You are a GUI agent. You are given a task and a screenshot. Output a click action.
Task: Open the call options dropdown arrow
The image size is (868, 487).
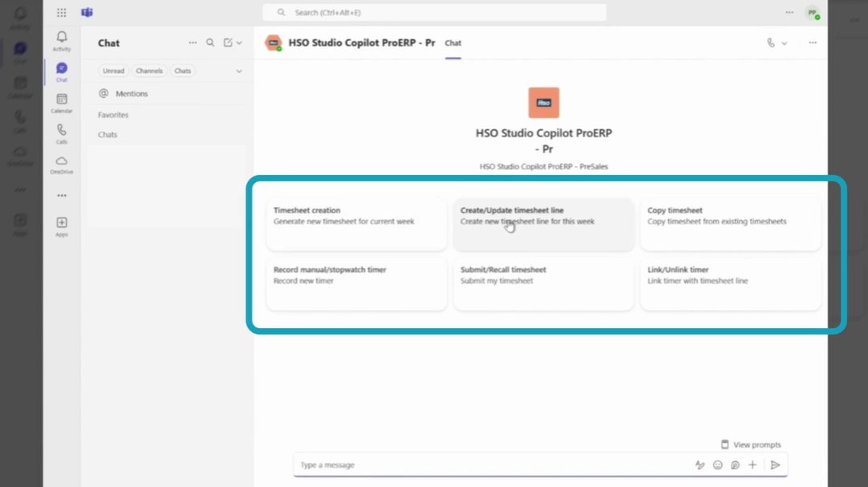785,43
